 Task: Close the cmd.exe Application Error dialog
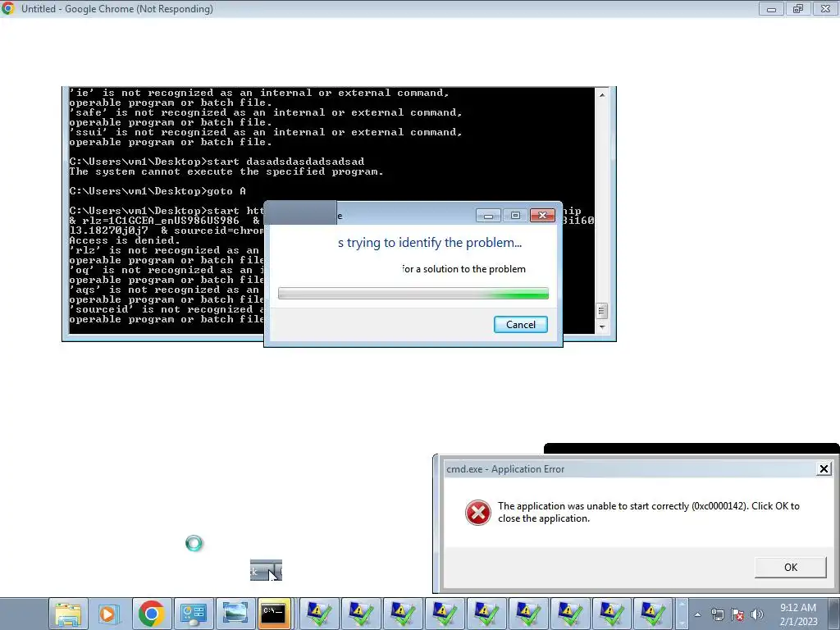pos(824,469)
